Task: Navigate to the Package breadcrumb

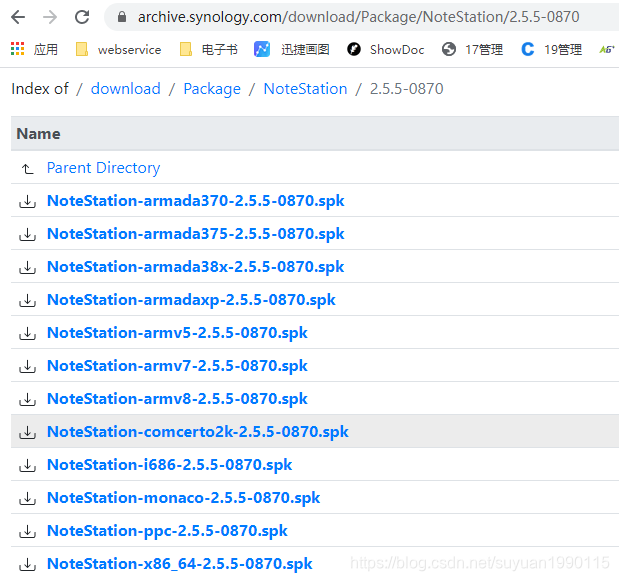Action: pyautogui.click(x=212, y=89)
